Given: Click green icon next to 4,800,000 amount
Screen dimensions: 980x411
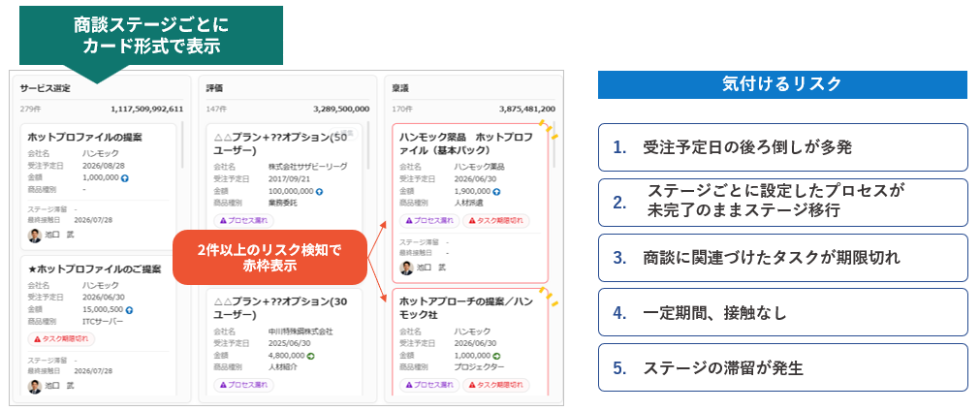Looking at the screenshot, I should coord(310,356).
